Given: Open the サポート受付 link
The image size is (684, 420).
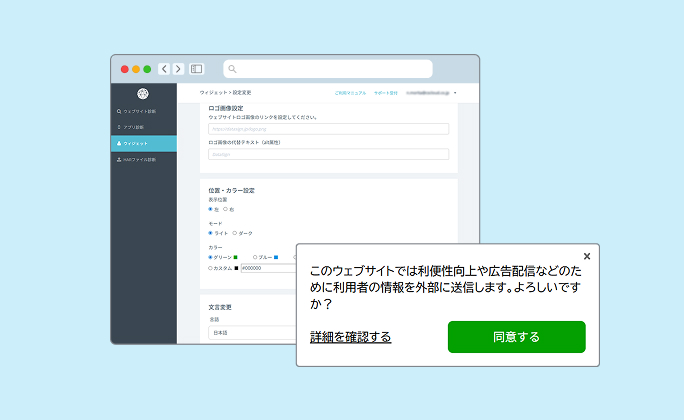Looking at the screenshot, I should coord(386,93).
